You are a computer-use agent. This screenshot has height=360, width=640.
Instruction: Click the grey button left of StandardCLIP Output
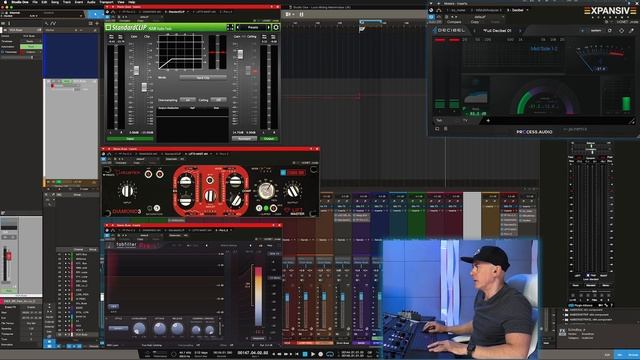(x=244, y=139)
